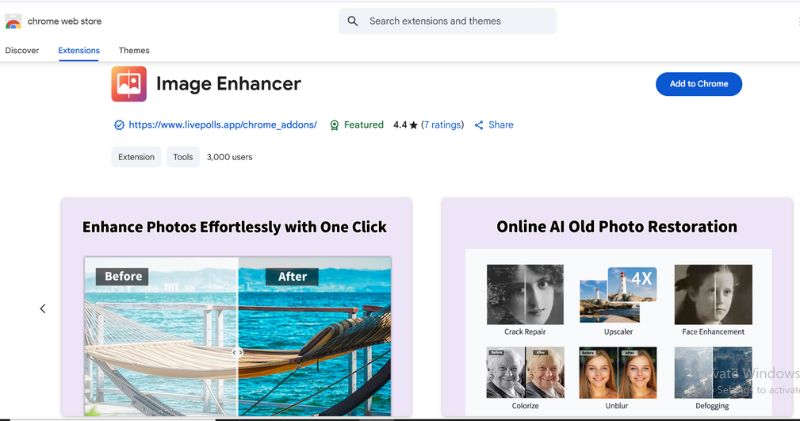The height and width of the screenshot is (421, 800).
Task: Click the Share link text
Action: coord(501,125)
